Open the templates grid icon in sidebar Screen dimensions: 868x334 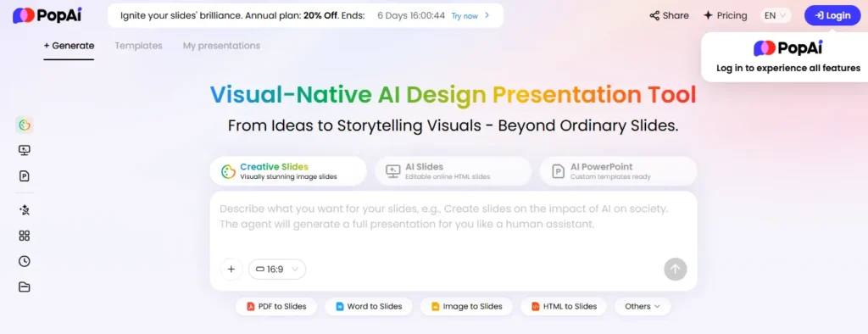(25, 236)
